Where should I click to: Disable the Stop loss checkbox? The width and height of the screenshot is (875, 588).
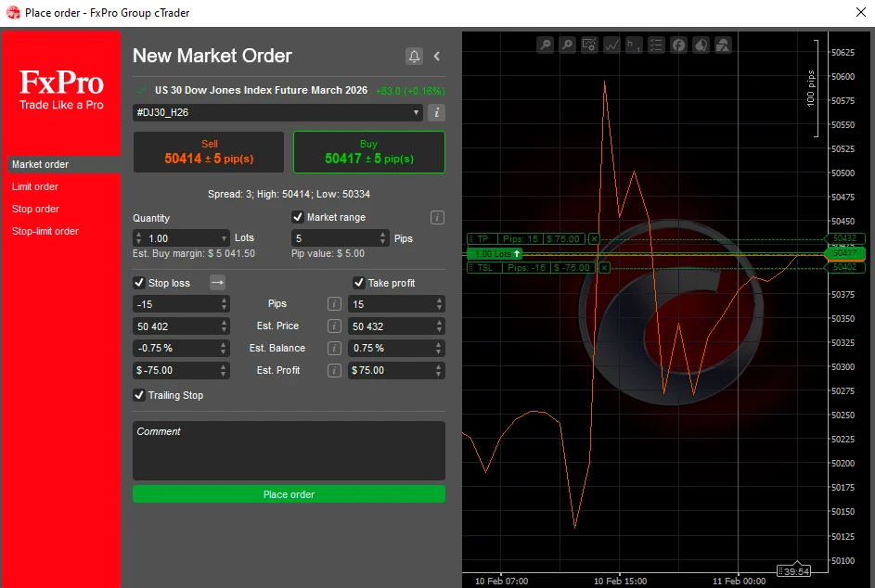(139, 283)
